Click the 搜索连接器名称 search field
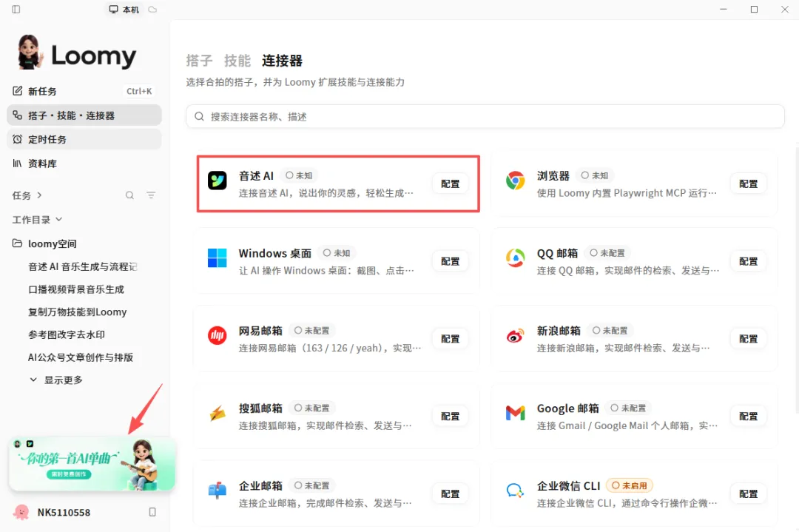Image resolution: width=799 pixels, height=532 pixels. tap(485, 117)
